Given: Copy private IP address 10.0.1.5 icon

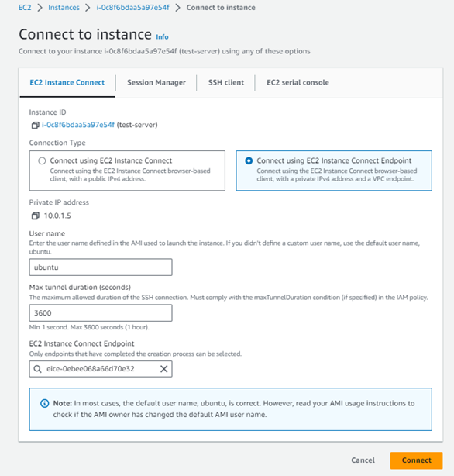Looking at the screenshot, I should click(35, 216).
